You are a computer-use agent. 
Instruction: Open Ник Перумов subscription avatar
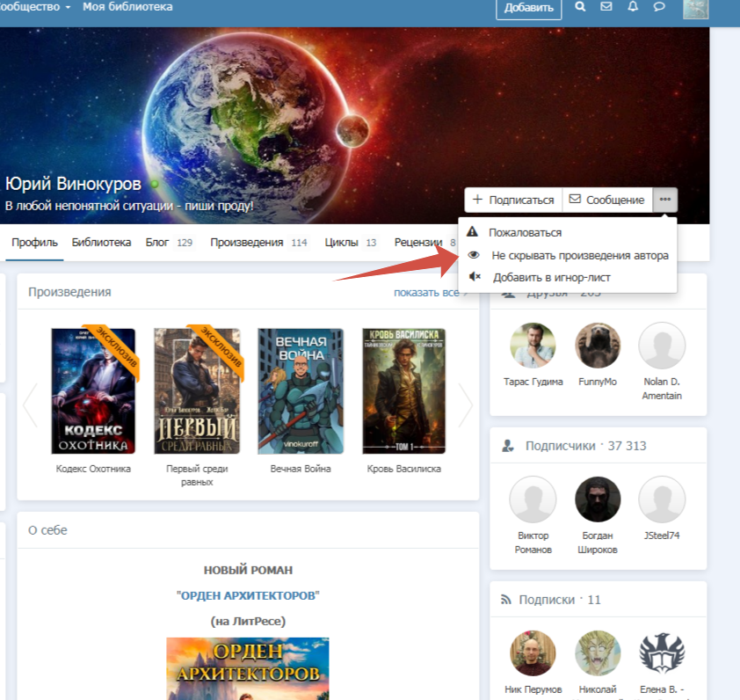[533, 653]
